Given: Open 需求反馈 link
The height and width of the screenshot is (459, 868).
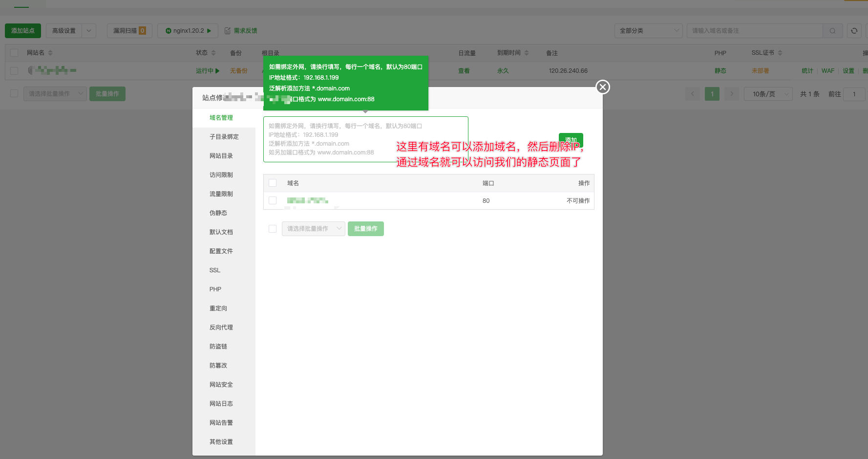Looking at the screenshot, I should 245,31.
